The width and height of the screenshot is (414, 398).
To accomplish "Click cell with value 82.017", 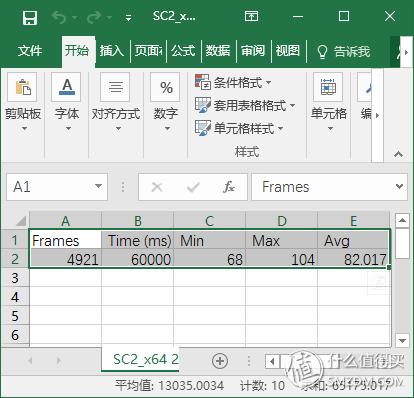I will [353, 258].
